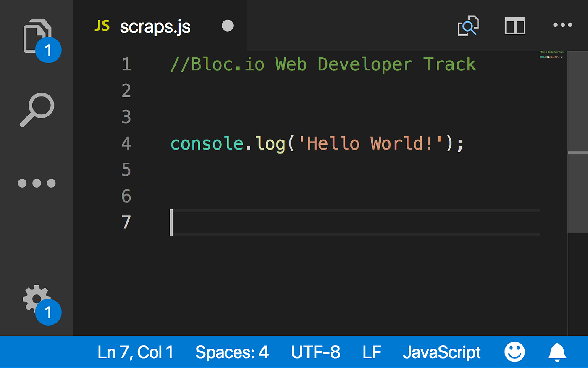Split the editor using the layout icon

click(x=514, y=25)
